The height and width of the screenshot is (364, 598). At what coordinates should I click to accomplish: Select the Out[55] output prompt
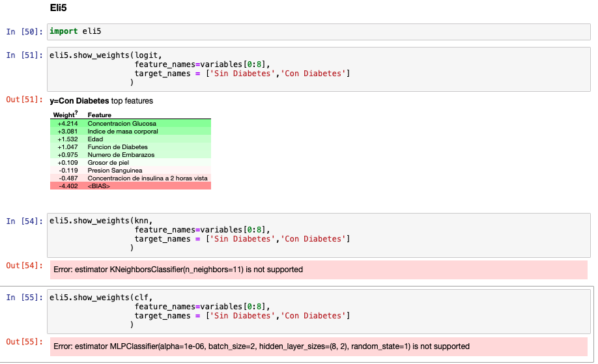[24, 341]
